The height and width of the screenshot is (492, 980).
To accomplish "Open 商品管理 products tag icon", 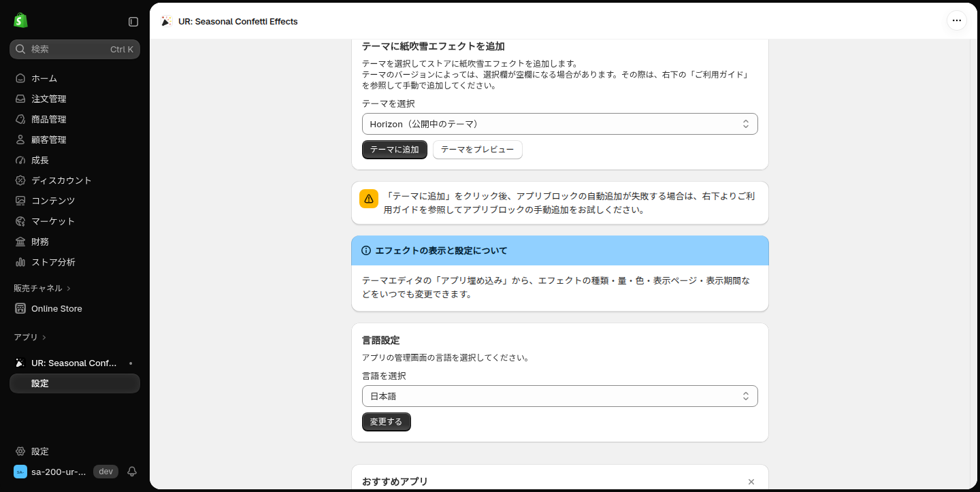I will (20, 119).
